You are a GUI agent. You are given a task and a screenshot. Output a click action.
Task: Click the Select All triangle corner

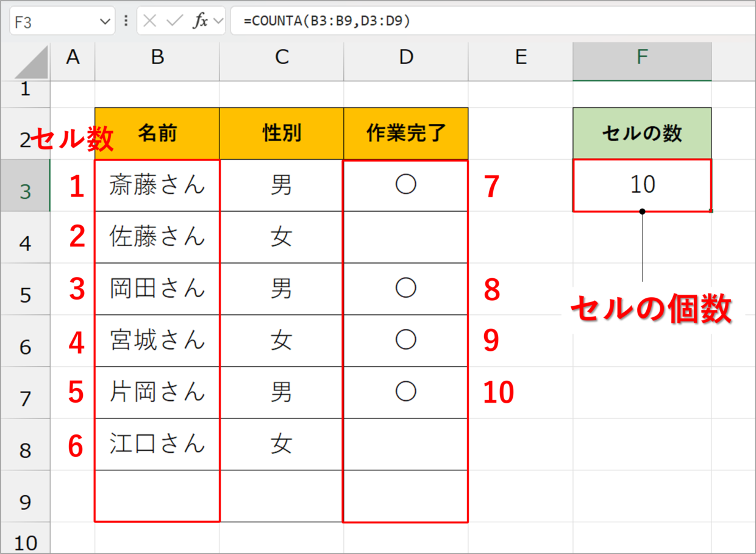pos(32,63)
